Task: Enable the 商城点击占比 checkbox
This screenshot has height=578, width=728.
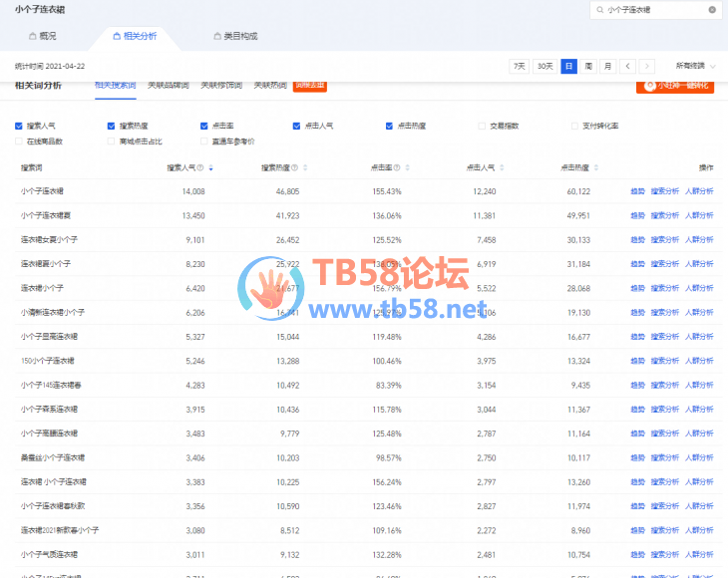Action: [x=111, y=142]
